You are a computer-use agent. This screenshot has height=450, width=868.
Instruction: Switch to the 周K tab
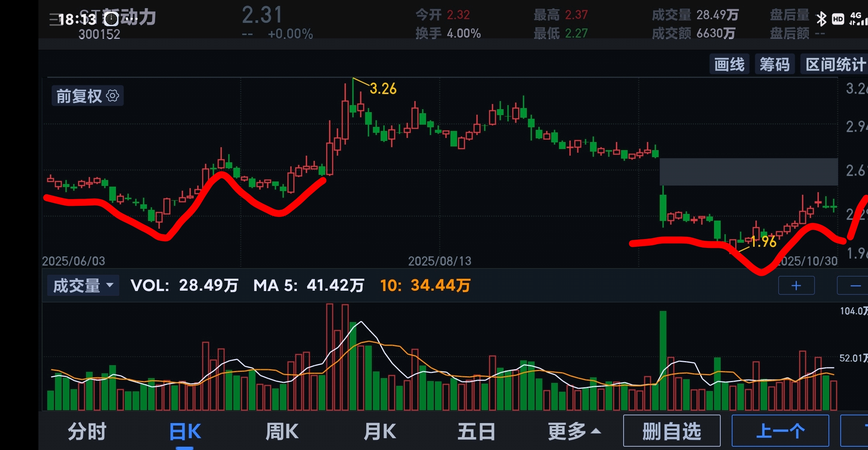point(282,431)
